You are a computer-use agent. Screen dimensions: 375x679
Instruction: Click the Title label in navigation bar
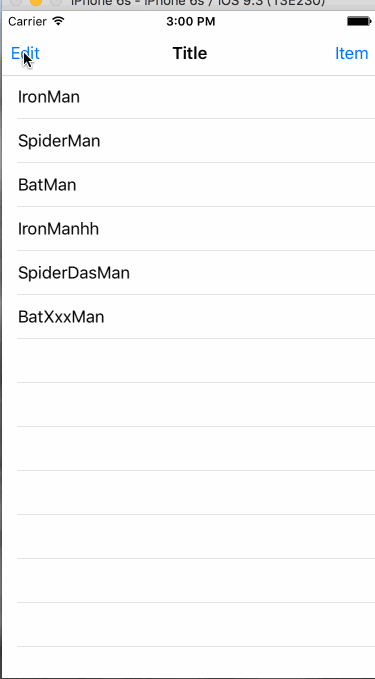tap(190, 53)
